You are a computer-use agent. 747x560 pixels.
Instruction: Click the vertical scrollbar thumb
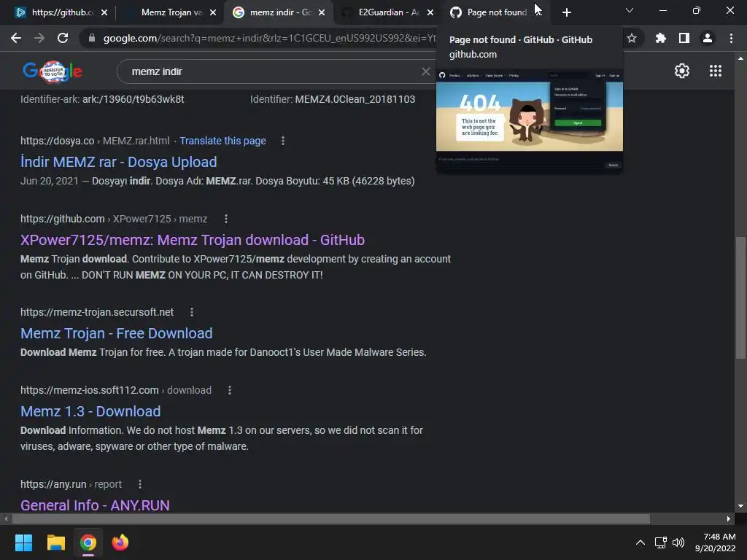click(x=740, y=297)
